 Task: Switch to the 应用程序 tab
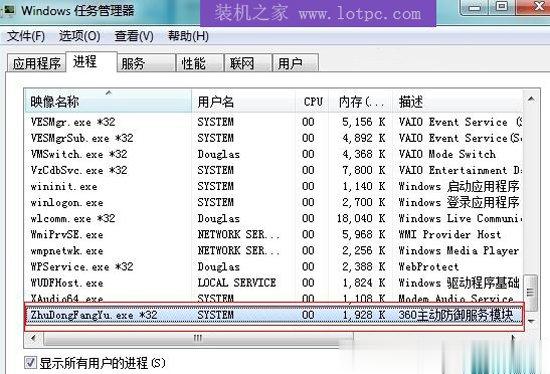pos(36,64)
